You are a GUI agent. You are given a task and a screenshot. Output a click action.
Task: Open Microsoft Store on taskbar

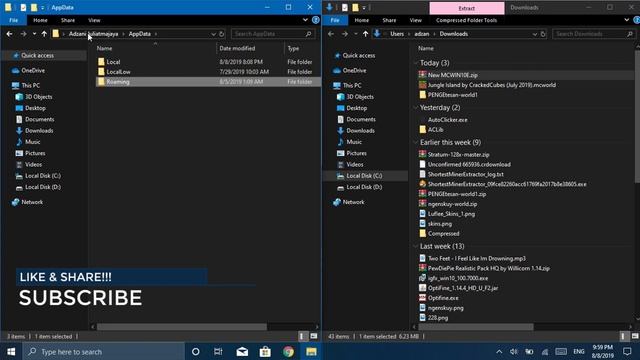265,351
